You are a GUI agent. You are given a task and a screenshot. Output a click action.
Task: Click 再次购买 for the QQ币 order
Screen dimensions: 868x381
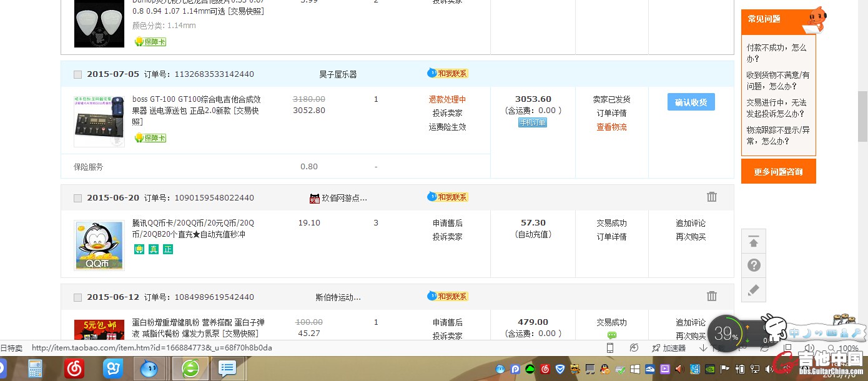pos(691,237)
